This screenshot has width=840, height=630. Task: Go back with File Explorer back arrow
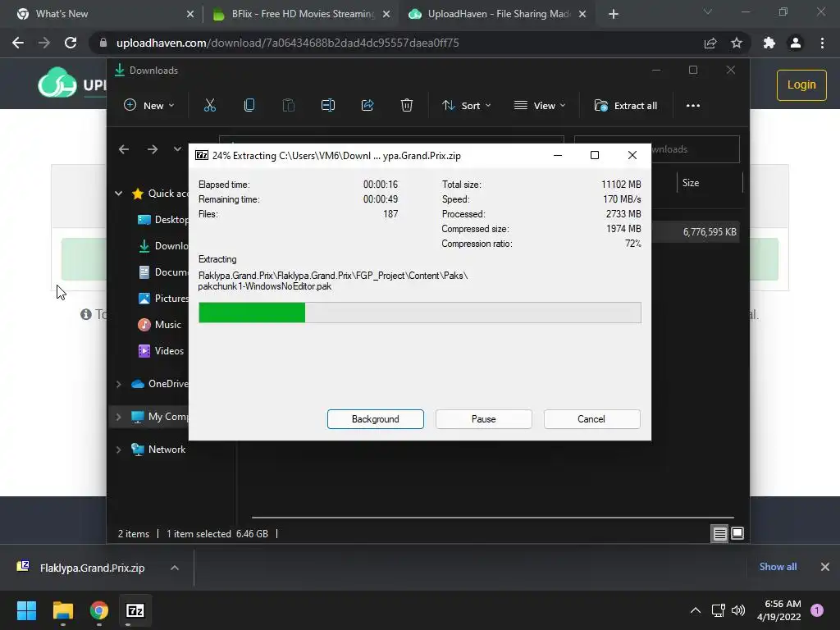[x=124, y=149]
